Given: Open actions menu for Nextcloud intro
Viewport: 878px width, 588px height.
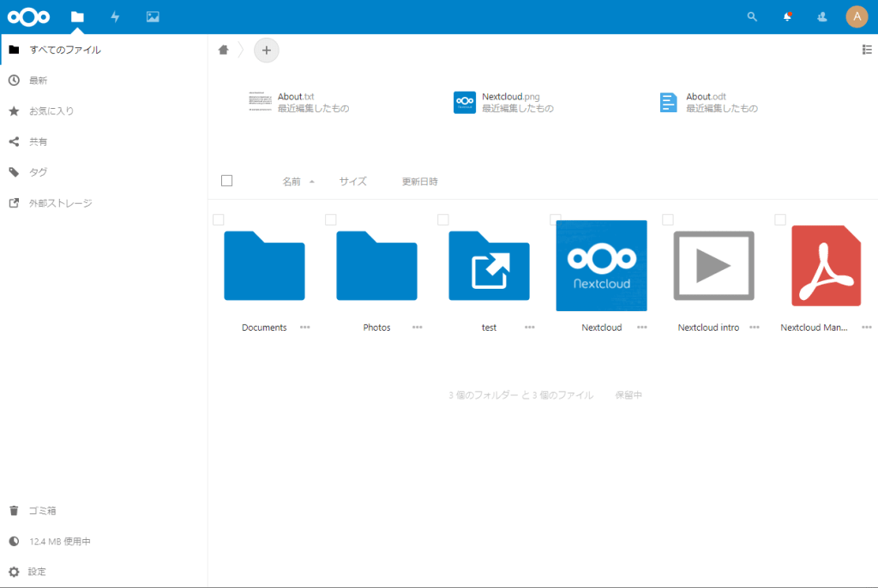Looking at the screenshot, I should (755, 327).
